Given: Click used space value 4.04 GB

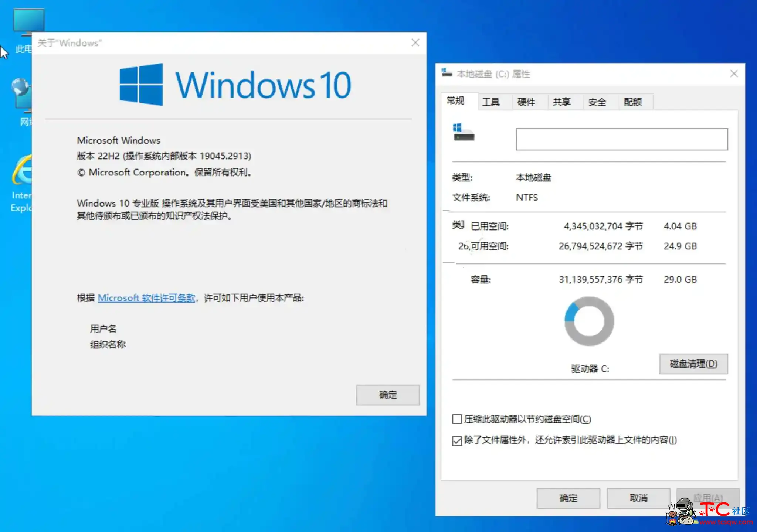Looking at the screenshot, I should pos(680,226).
